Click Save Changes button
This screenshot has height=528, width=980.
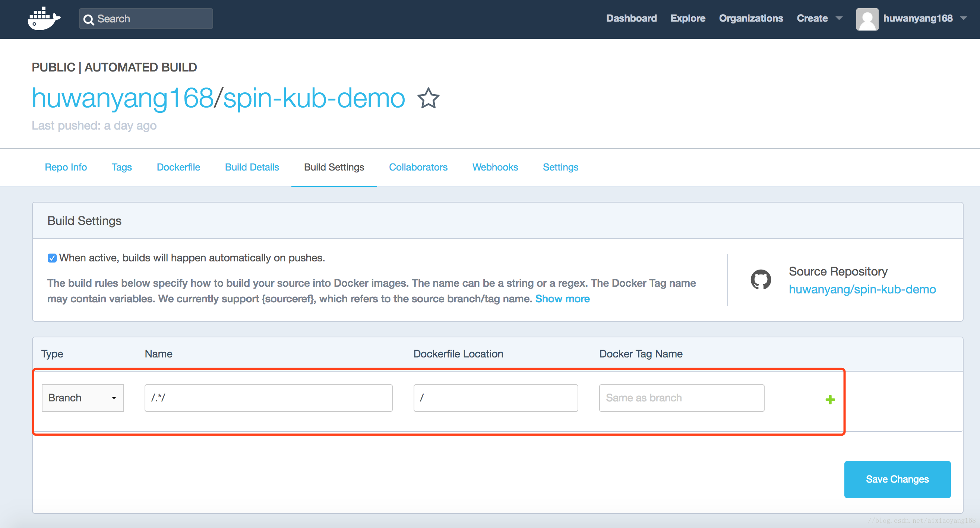897,479
